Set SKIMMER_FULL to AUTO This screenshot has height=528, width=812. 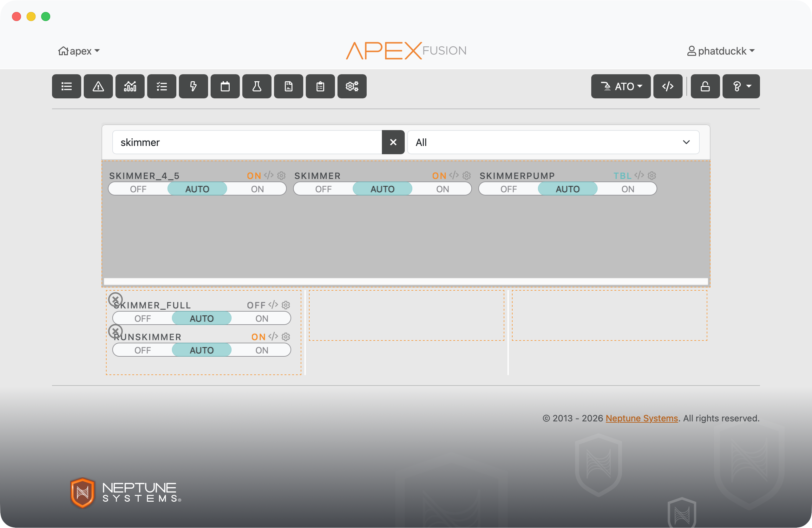coord(202,319)
